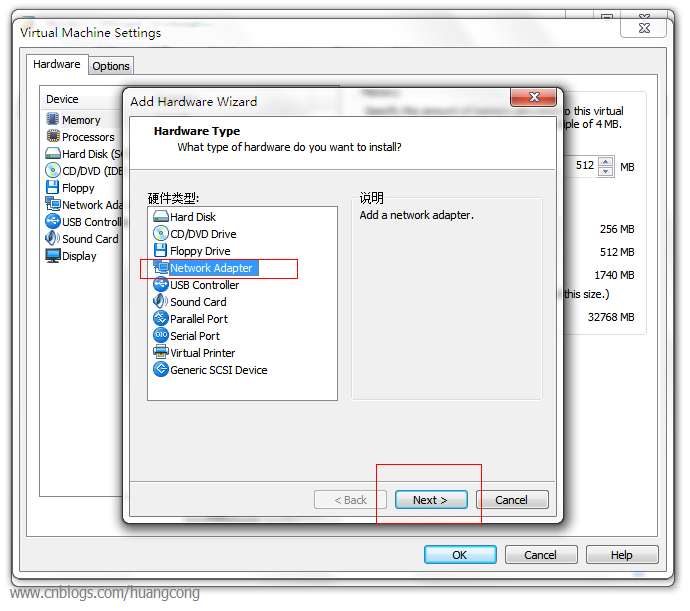
Task: Select Display in the Device list
Action: tap(79, 256)
